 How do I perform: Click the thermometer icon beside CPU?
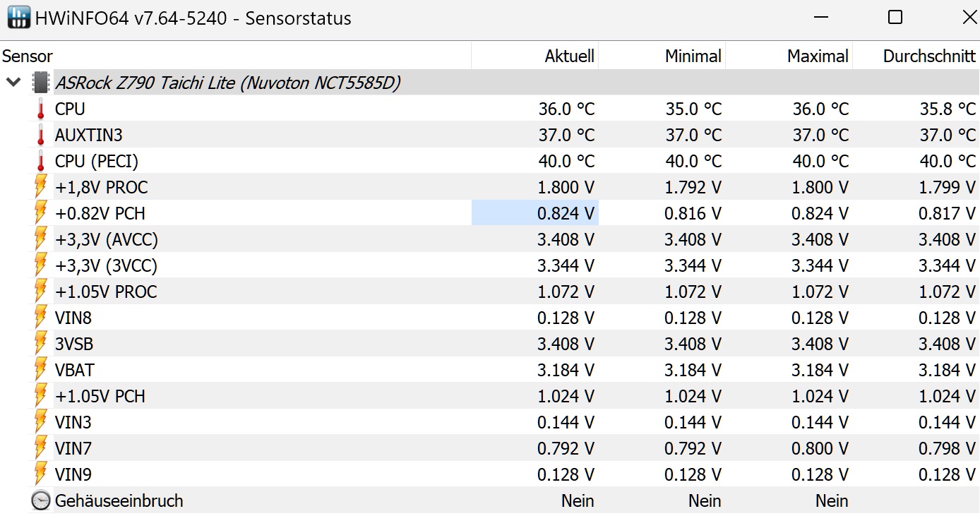tap(41, 109)
